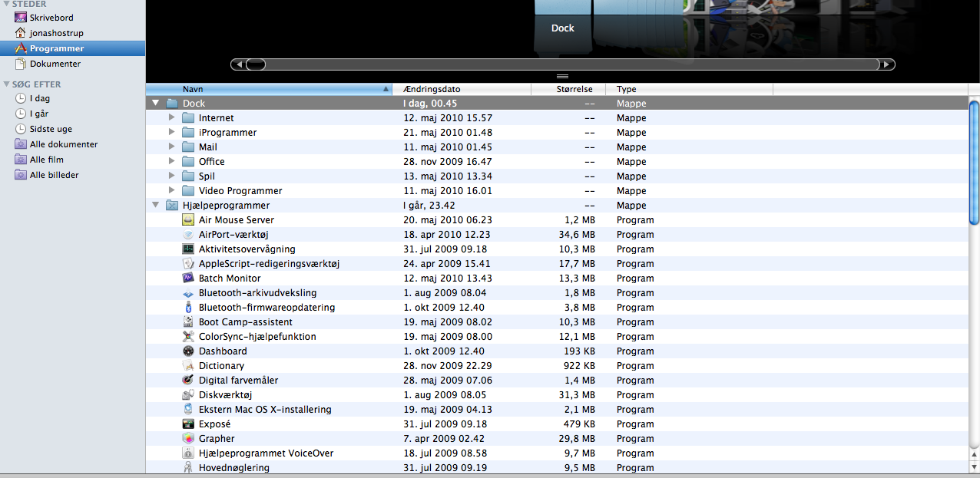Collapse the STEDER sidebar section
The image size is (980, 478).
click(x=6, y=5)
